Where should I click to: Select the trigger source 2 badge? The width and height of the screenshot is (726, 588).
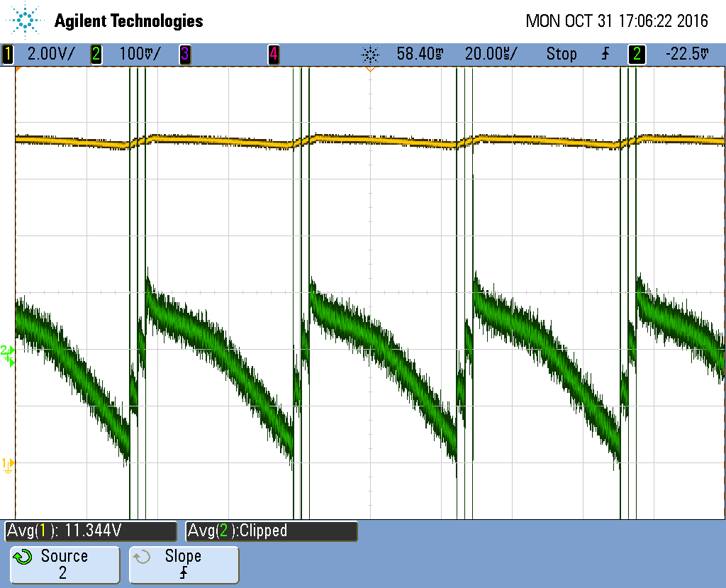pyautogui.click(x=637, y=53)
